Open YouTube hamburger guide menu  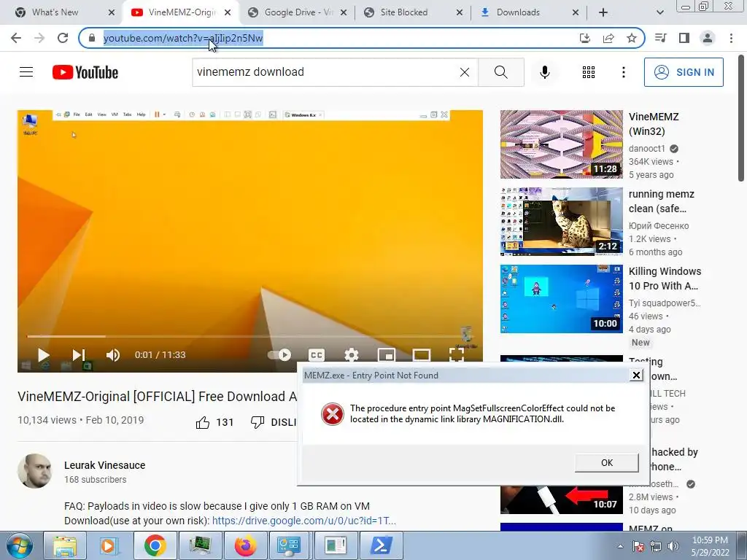[x=26, y=72]
